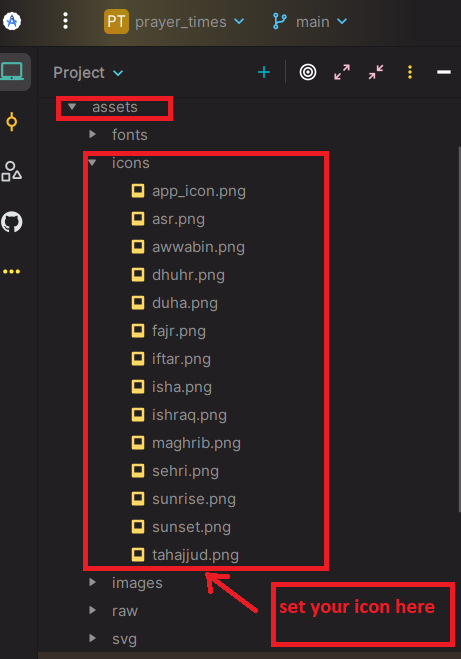Click the plus add new file icon
The image size is (461, 659).
264,72
